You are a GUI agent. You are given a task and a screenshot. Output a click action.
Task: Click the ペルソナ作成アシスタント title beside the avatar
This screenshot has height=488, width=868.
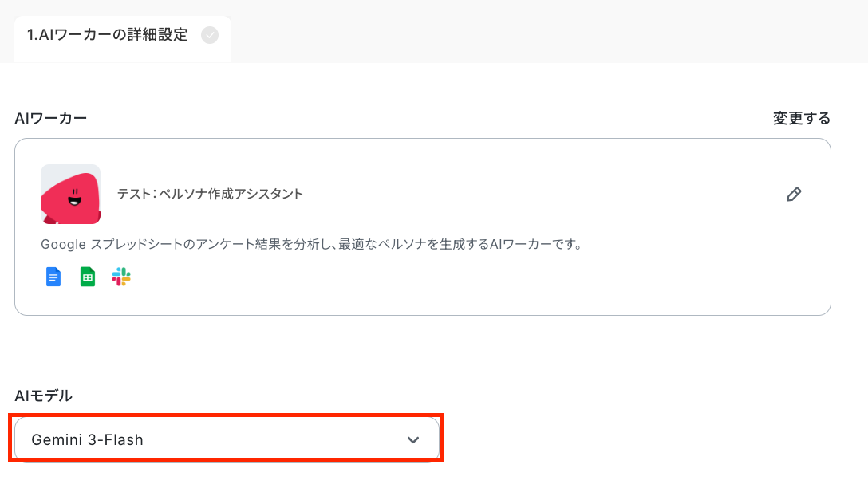(x=231, y=195)
